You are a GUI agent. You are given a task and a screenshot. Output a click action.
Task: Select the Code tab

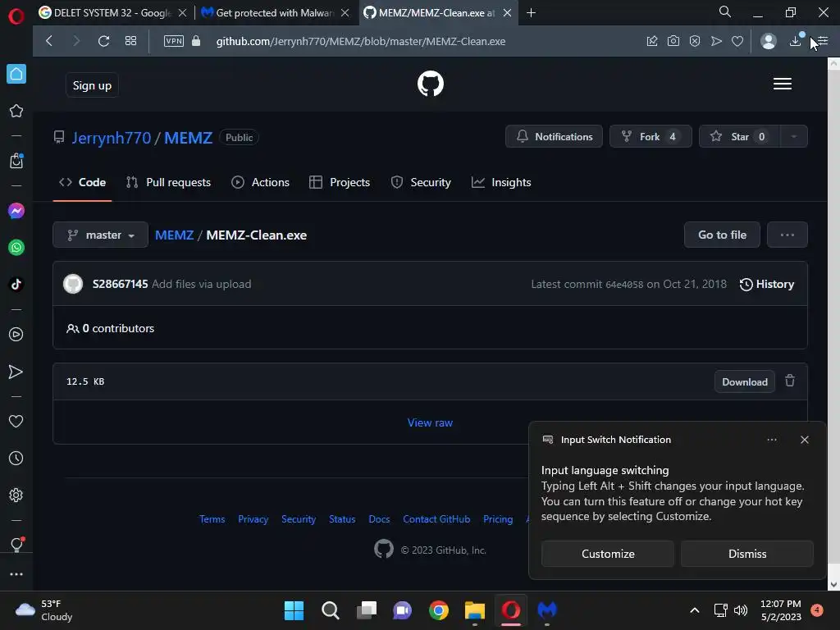click(x=82, y=182)
